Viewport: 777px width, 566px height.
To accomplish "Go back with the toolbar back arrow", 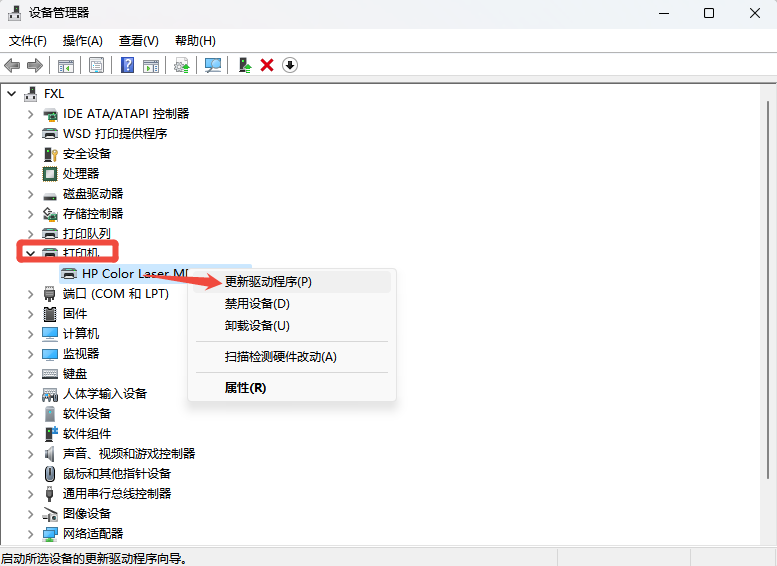I will pyautogui.click(x=12, y=65).
